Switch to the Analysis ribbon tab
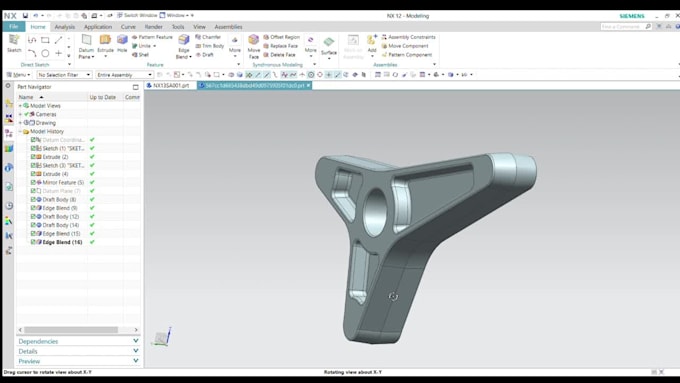680x383 pixels. 65,26
